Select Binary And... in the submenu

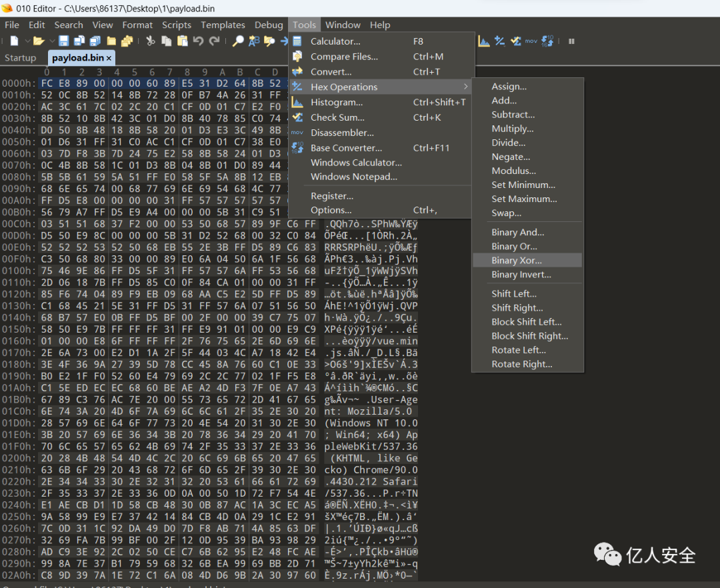[527, 232]
